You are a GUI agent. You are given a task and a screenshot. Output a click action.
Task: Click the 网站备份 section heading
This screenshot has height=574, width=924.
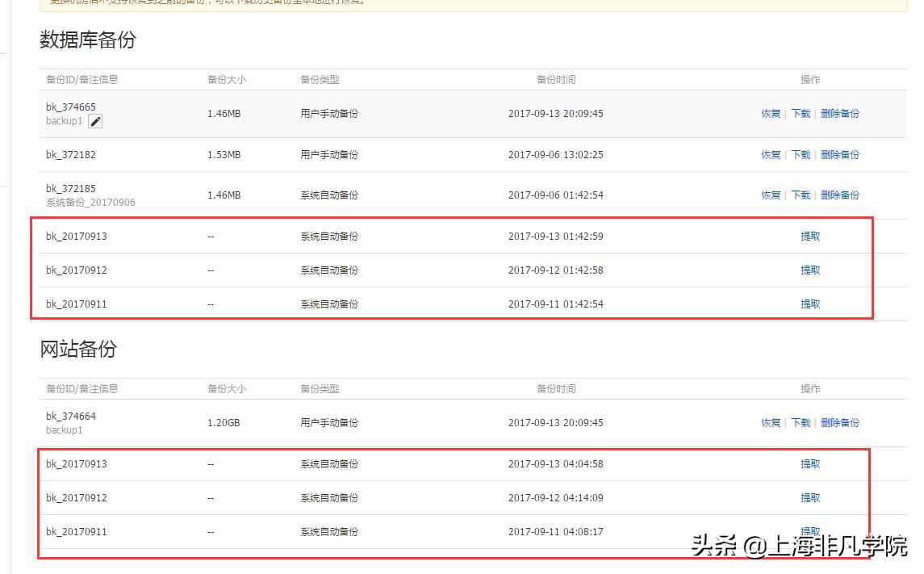click(x=78, y=349)
